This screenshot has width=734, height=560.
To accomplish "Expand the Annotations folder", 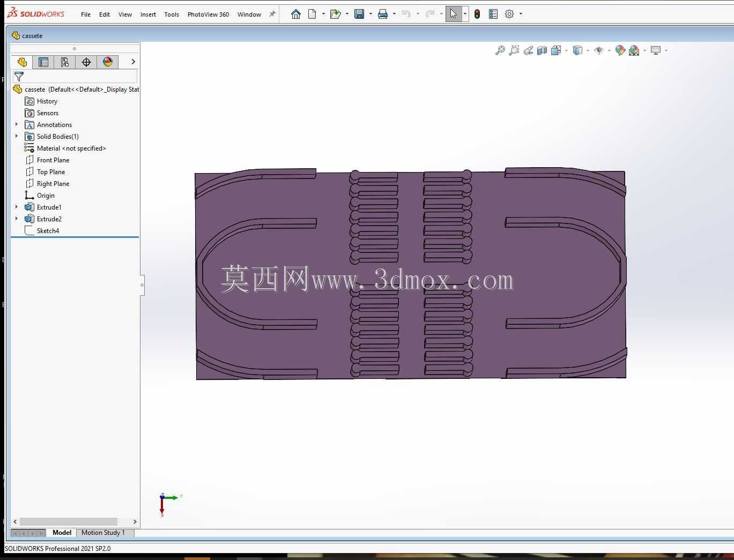I will coord(17,125).
